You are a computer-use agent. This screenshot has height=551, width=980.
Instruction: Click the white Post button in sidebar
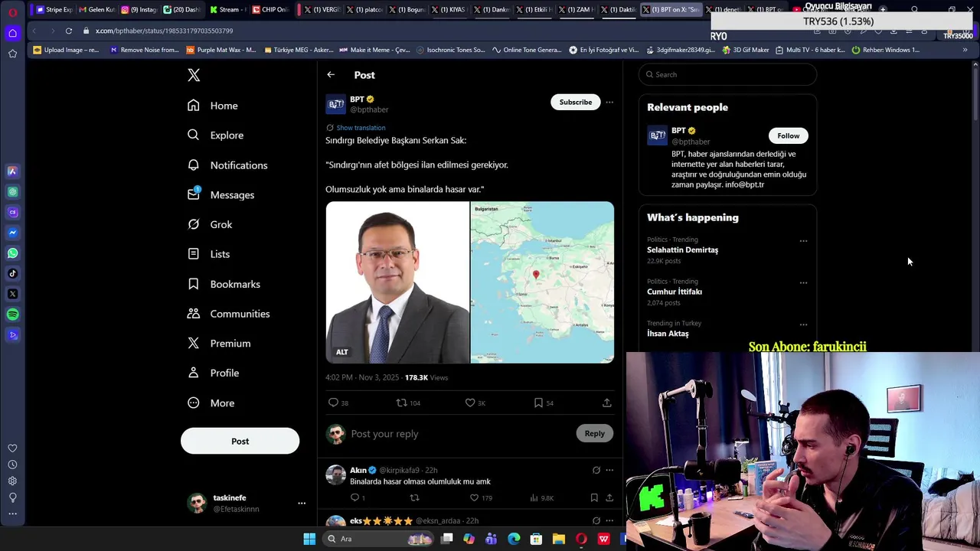point(240,441)
